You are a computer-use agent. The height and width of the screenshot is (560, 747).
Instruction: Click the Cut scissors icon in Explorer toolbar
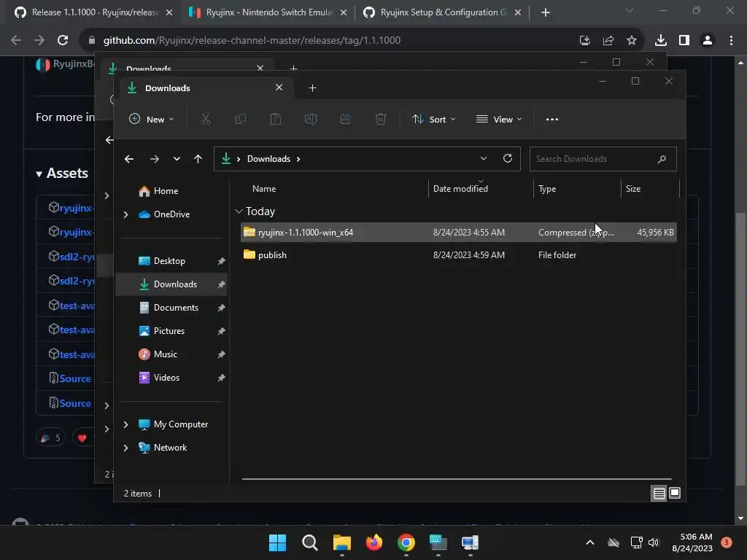[x=205, y=119]
